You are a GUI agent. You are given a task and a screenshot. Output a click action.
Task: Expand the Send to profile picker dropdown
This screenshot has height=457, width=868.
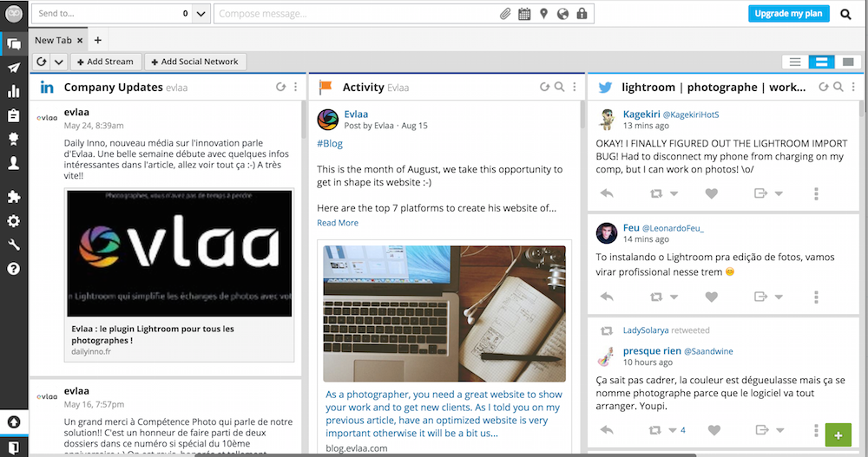coord(201,14)
